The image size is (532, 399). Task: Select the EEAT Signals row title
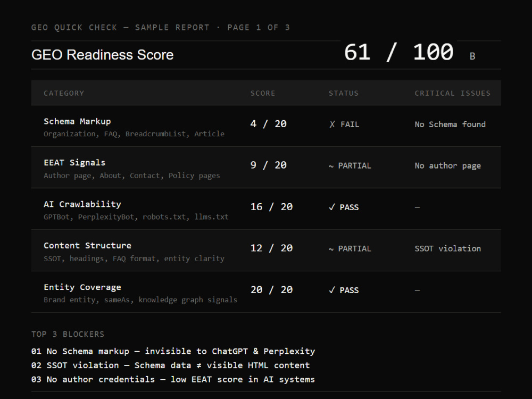[x=74, y=163]
